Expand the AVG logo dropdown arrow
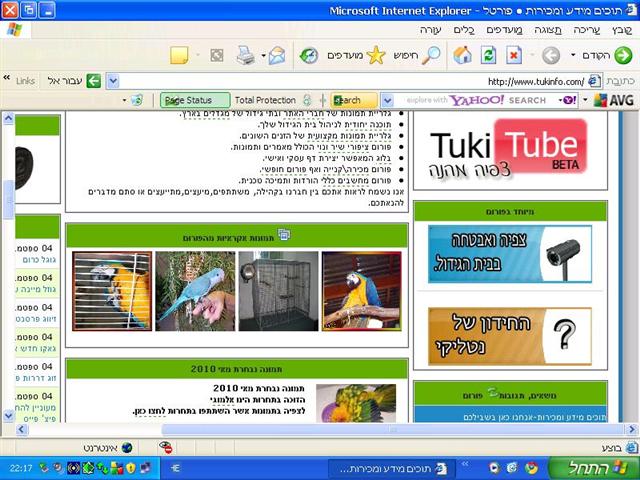The width and height of the screenshot is (640, 480). tap(585, 100)
